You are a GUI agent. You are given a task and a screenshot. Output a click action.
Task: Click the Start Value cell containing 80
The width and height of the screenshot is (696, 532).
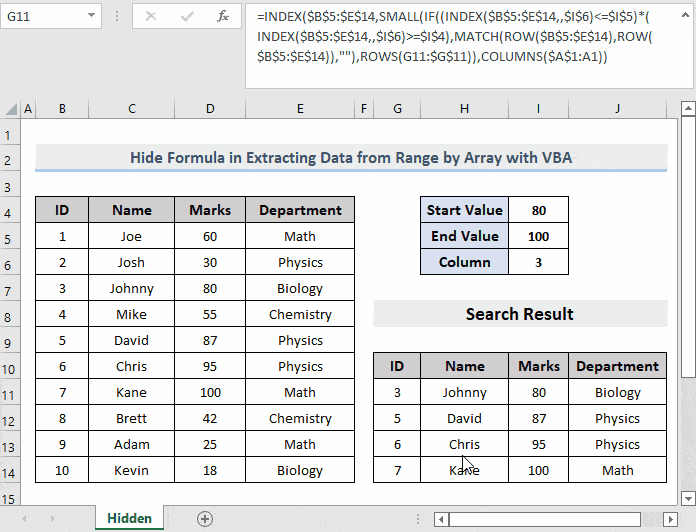pyautogui.click(x=538, y=210)
